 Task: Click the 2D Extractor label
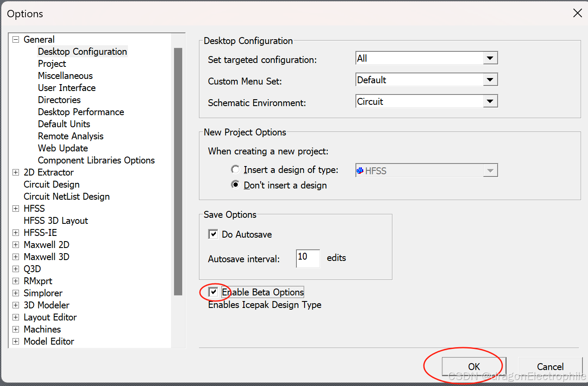click(x=49, y=173)
